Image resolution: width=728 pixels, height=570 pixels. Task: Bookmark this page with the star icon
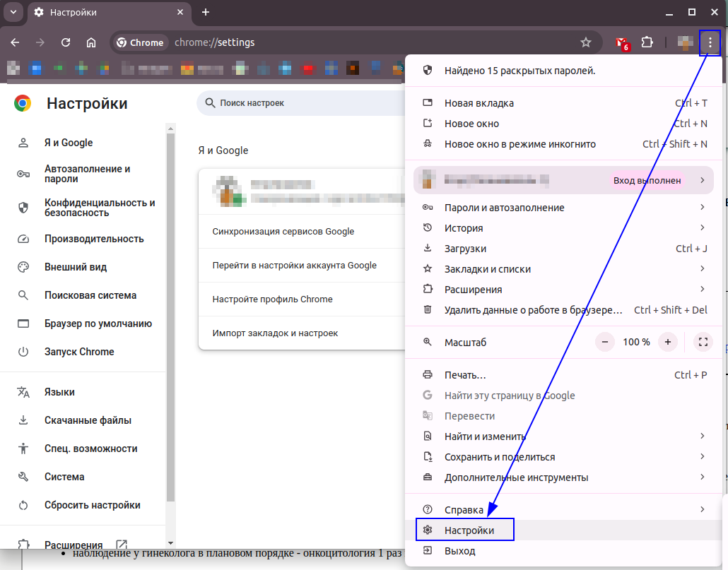(585, 42)
